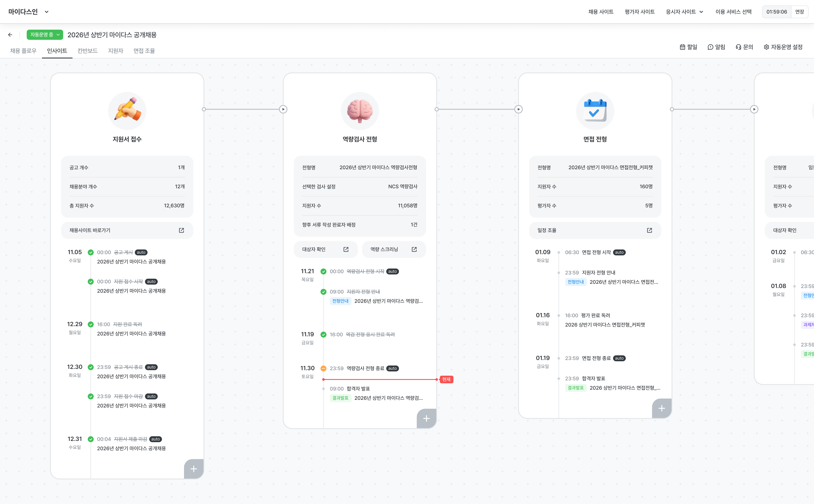Screen dimensions: 814x504
Task: Expand the 응시자 사이트 dropdown
Action: point(684,12)
